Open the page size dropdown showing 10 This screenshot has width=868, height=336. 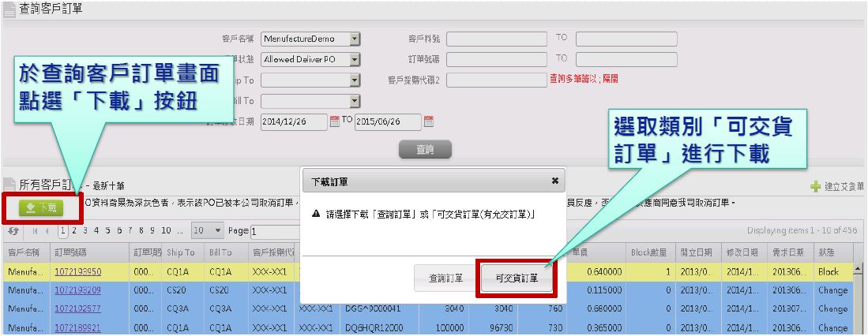(x=219, y=231)
